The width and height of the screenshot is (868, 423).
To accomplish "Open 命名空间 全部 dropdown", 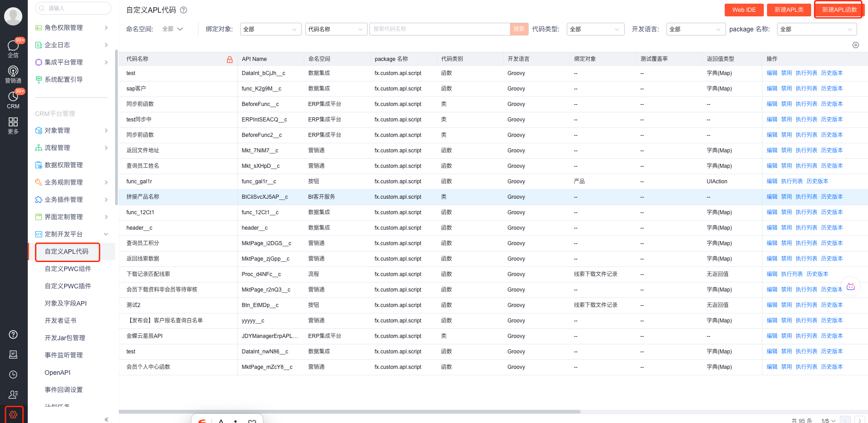I will pyautogui.click(x=173, y=29).
